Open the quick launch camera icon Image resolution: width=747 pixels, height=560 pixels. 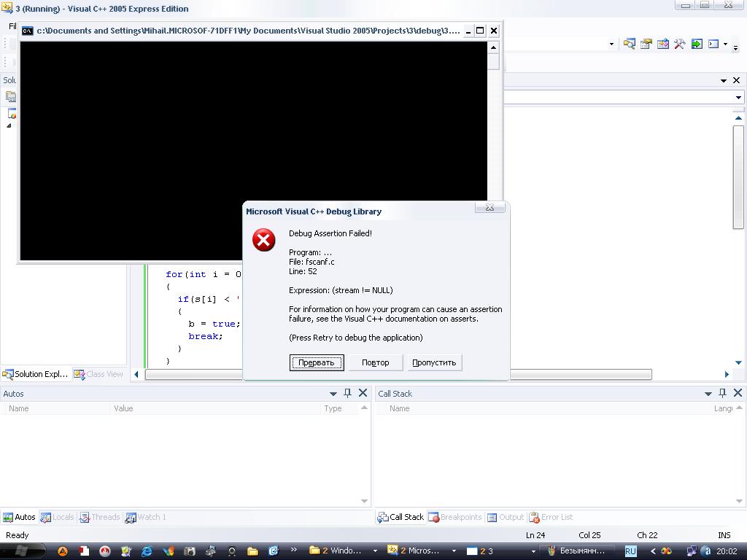pyautogui.click(x=190, y=551)
